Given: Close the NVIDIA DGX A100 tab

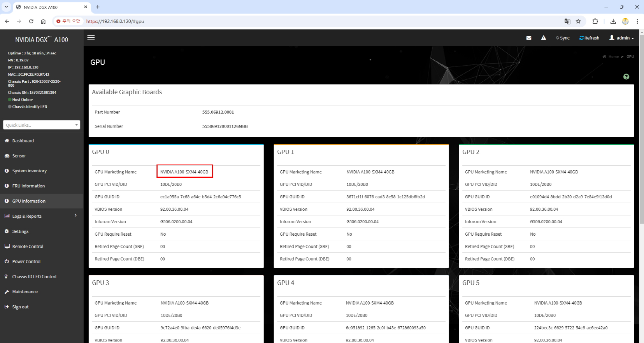Looking at the screenshot, I should 86,7.
